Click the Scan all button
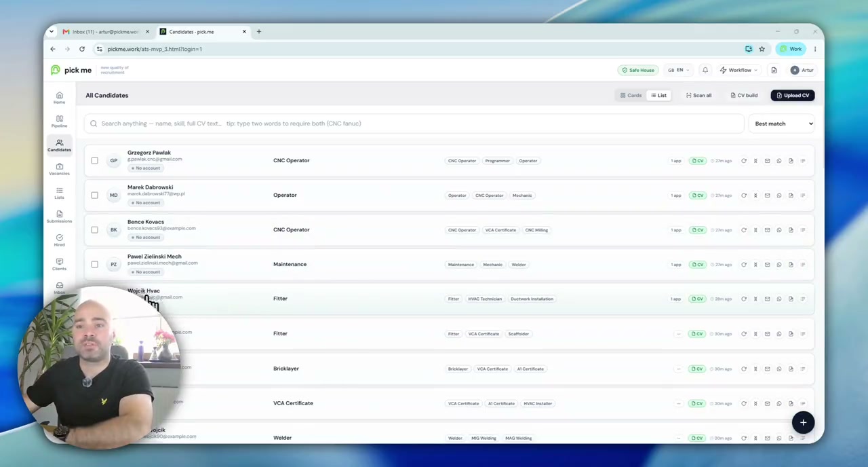Image resolution: width=868 pixels, height=467 pixels. [698, 96]
